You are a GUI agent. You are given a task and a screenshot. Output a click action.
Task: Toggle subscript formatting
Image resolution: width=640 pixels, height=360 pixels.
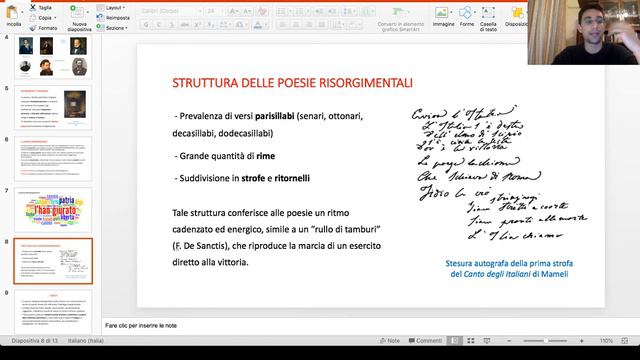point(210,25)
